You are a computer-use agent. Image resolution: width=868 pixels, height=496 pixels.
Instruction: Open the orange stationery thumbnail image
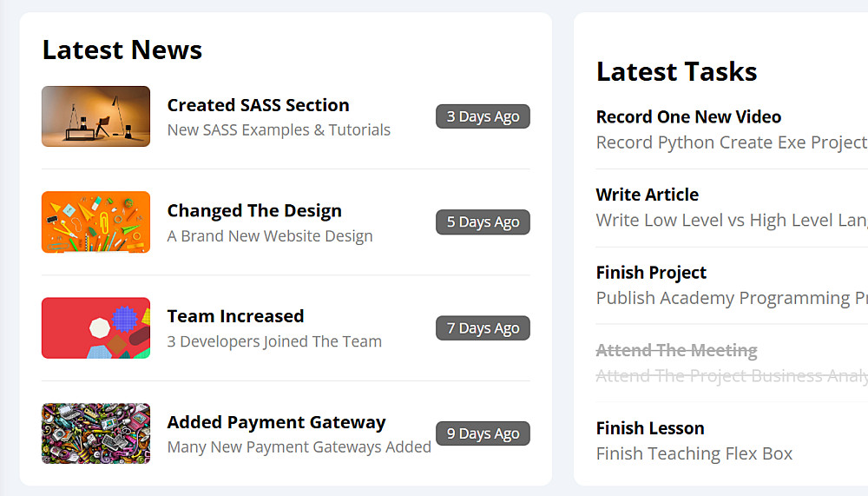pyautogui.click(x=95, y=222)
